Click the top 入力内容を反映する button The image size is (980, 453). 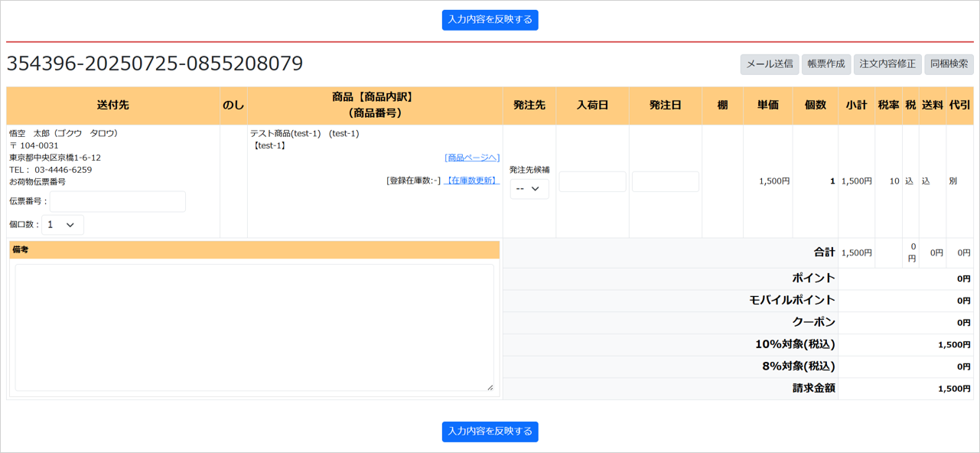(x=490, y=20)
